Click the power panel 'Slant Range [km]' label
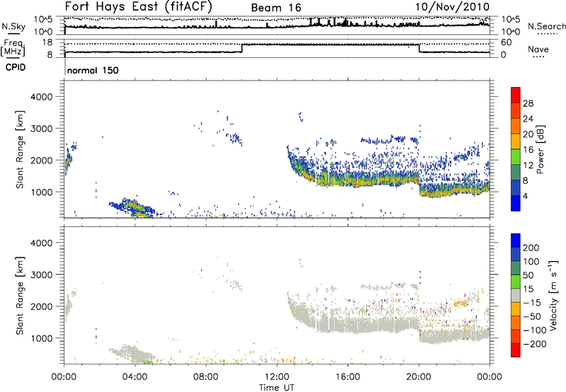This screenshot has height=392, width=566. pyautogui.click(x=21, y=149)
